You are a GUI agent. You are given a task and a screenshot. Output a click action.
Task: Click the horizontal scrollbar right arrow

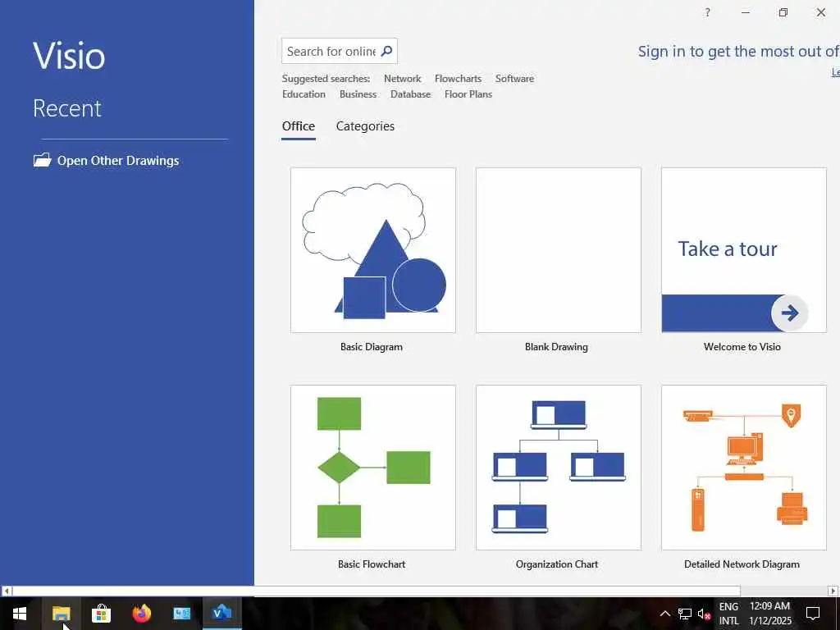(x=833, y=591)
